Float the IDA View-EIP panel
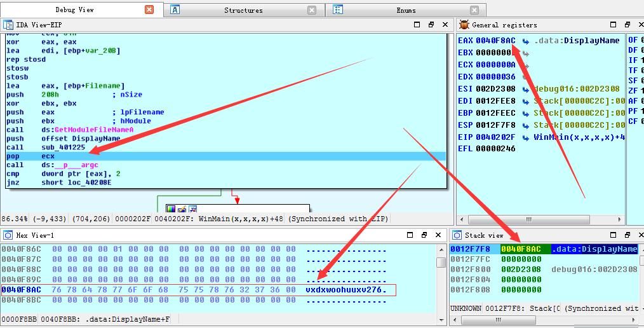 pos(431,25)
